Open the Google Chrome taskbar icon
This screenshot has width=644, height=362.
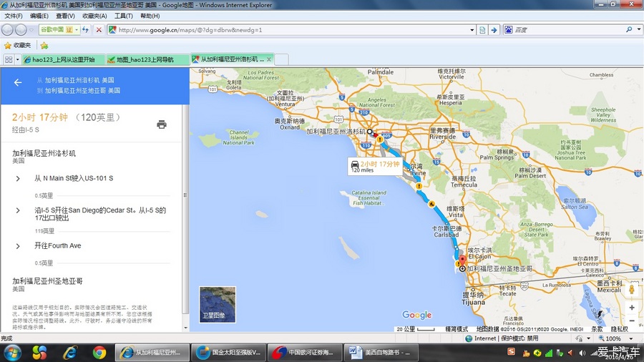99,353
